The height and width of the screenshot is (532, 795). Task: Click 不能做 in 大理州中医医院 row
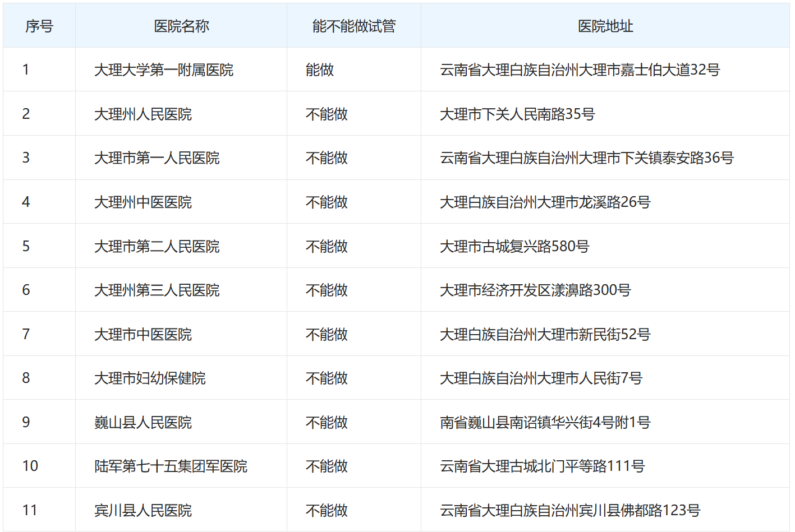[327, 202]
